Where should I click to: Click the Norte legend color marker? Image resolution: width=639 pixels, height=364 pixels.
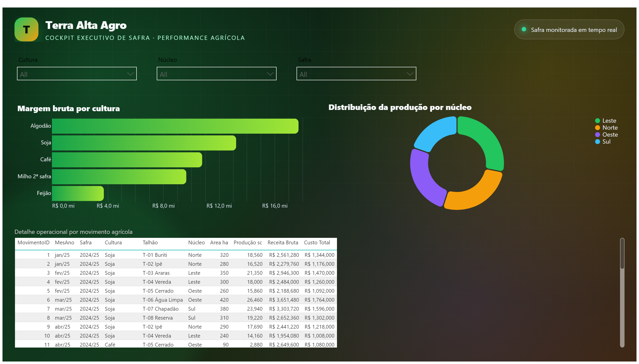point(598,128)
